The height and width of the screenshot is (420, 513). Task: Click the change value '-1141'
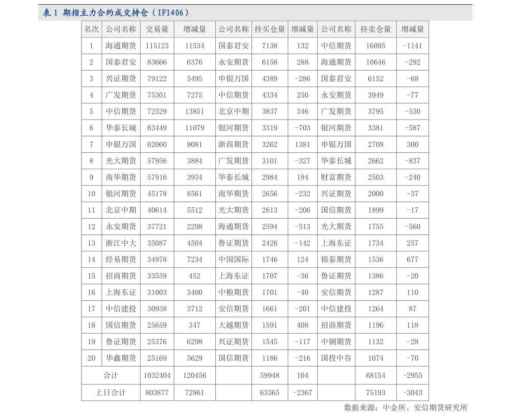412,46
